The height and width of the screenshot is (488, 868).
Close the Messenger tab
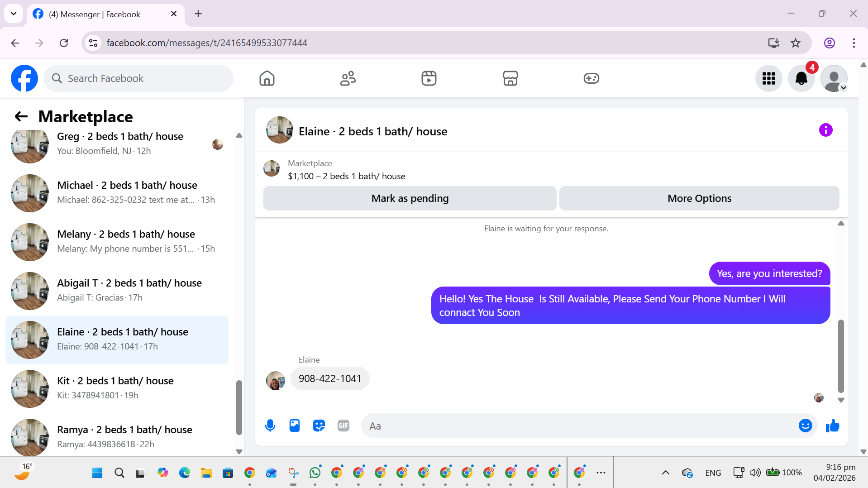click(x=174, y=14)
